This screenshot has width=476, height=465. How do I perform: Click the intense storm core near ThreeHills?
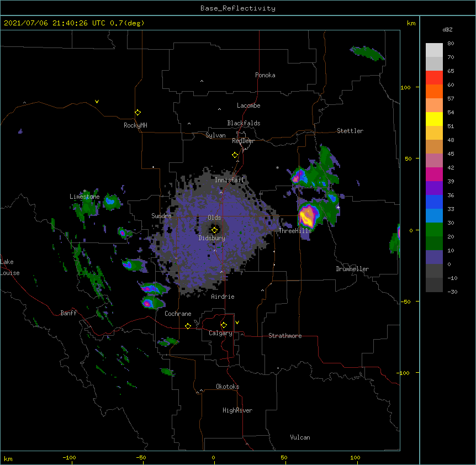pos(307,216)
